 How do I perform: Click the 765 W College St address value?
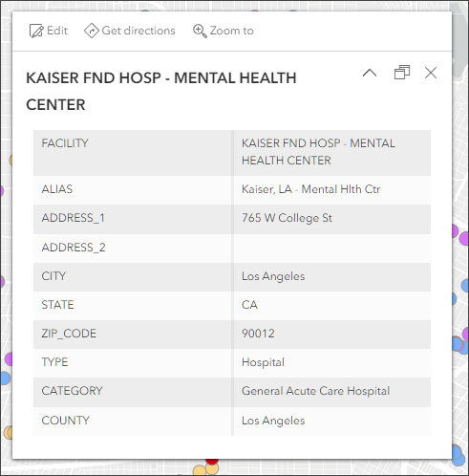[x=287, y=218]
